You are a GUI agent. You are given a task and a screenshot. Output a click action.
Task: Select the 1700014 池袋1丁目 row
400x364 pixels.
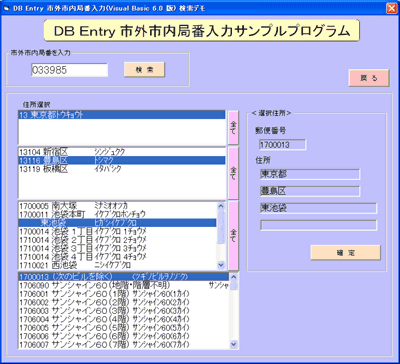point(117,231)
